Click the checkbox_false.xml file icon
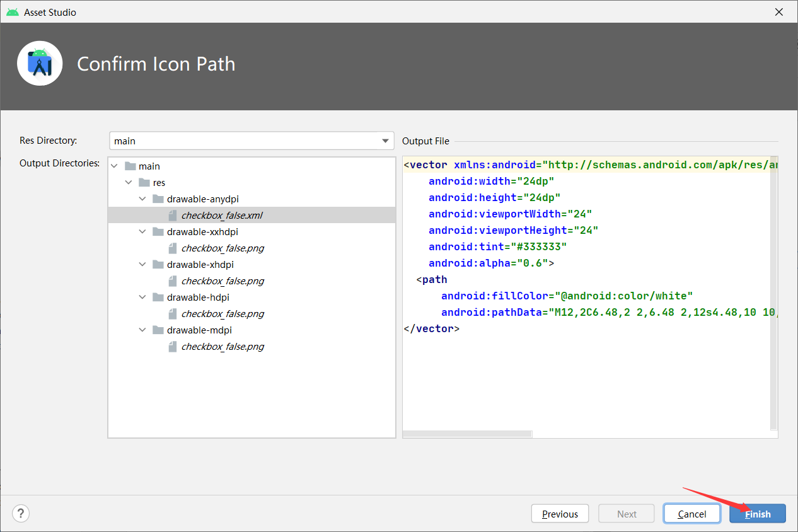 (173, 216)
